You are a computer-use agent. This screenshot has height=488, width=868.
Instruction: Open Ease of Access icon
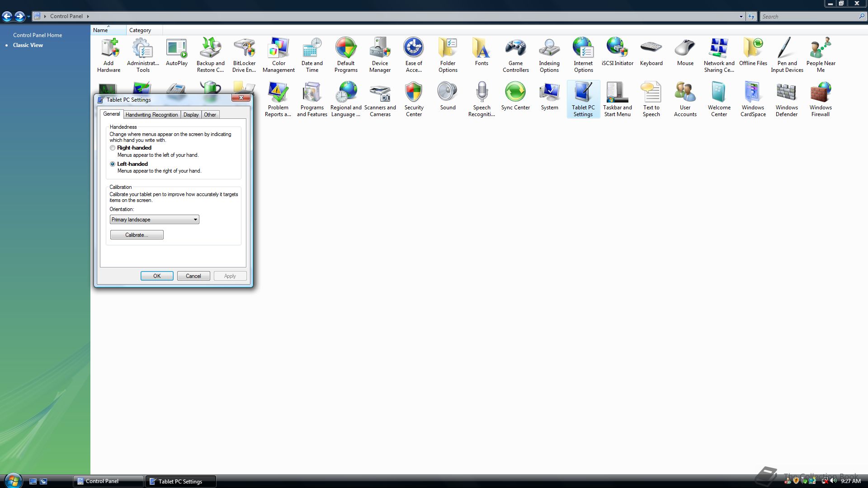coord(414,55)
